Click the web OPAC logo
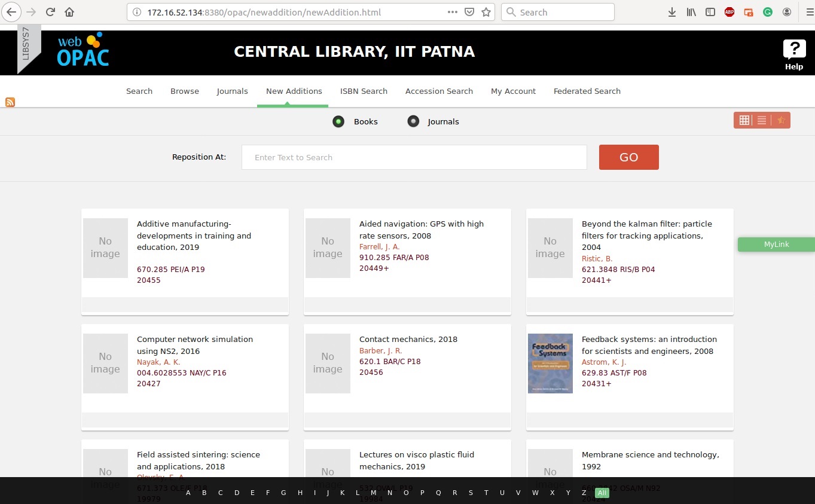The width and height of the screenshot is (815, 504). 83,50
